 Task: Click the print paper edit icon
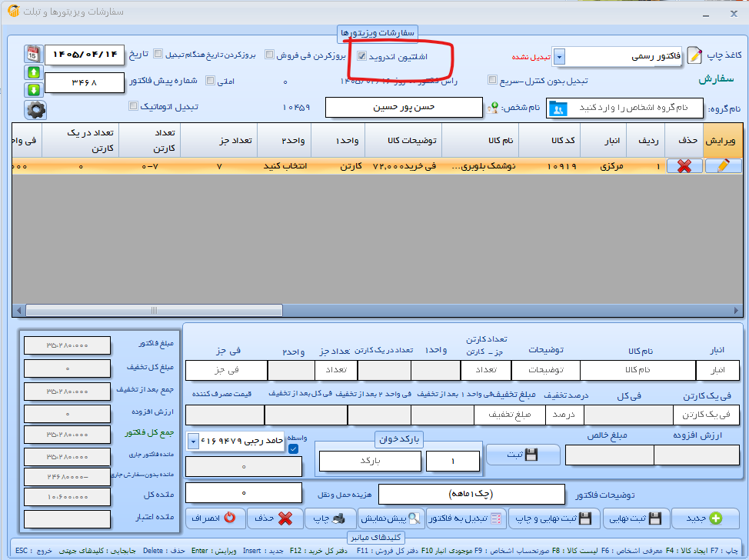pyautogui.click(x=695, y=56)
